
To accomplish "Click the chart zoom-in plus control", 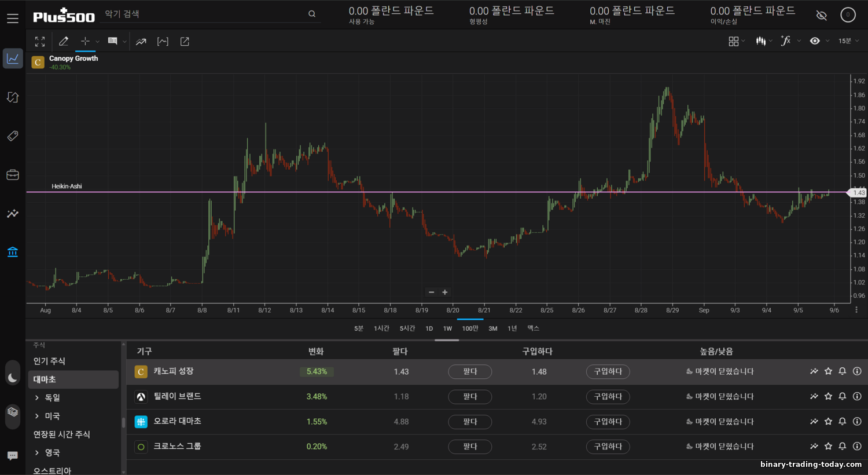I will pos(445,293).
